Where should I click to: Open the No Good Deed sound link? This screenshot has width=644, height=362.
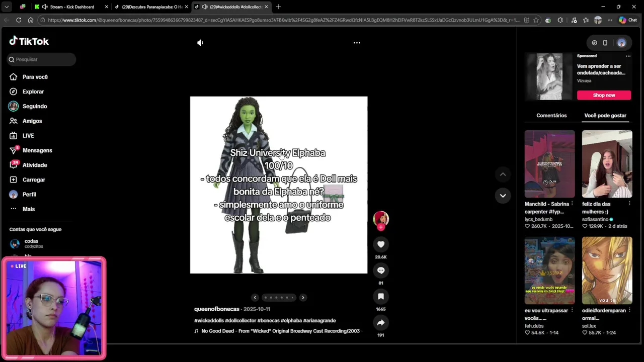[x=277, y=331]
